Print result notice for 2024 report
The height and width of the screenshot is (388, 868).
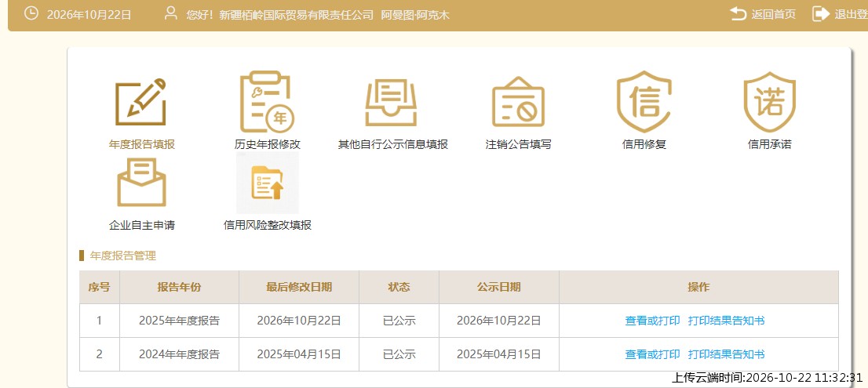click(x=726, y=354)
